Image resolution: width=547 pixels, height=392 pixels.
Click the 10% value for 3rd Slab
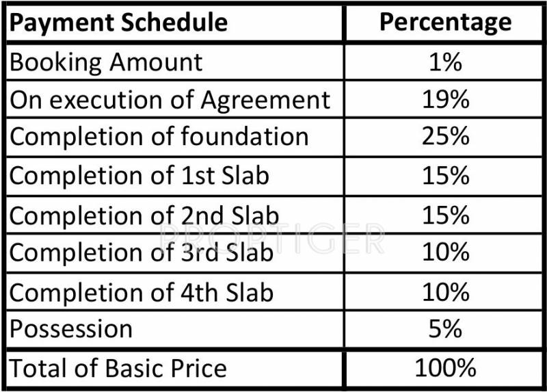point(445,253)
